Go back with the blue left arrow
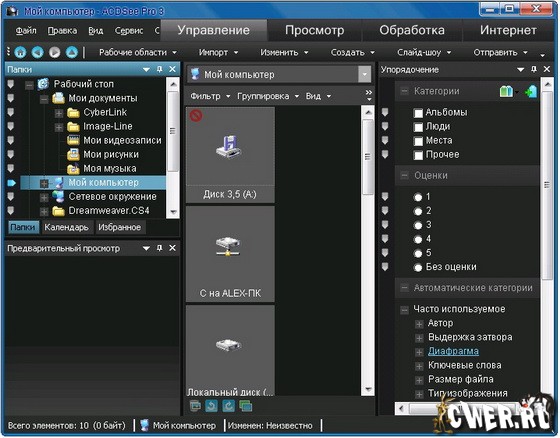 (38, 53)
